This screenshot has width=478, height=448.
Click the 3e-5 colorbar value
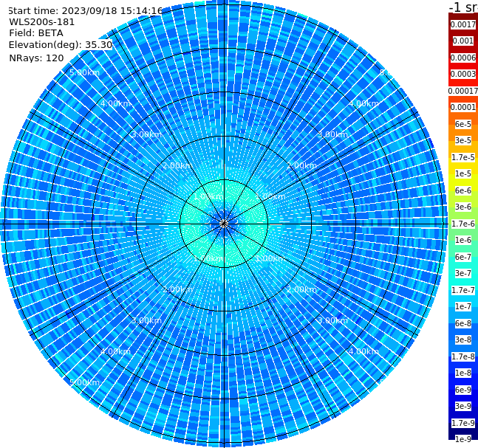pyautogui.click(x=463, y=140)
